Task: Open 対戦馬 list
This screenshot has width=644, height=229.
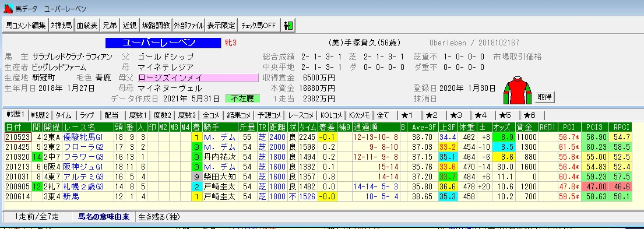Action: pyautogui.click(x=62, y=26)
